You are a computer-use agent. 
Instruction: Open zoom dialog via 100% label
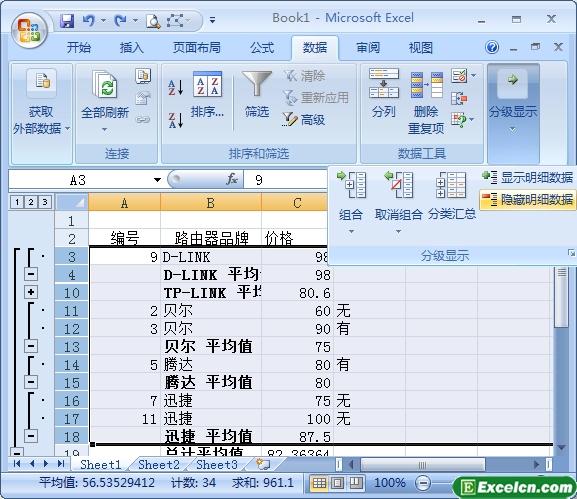pos(390,483)
